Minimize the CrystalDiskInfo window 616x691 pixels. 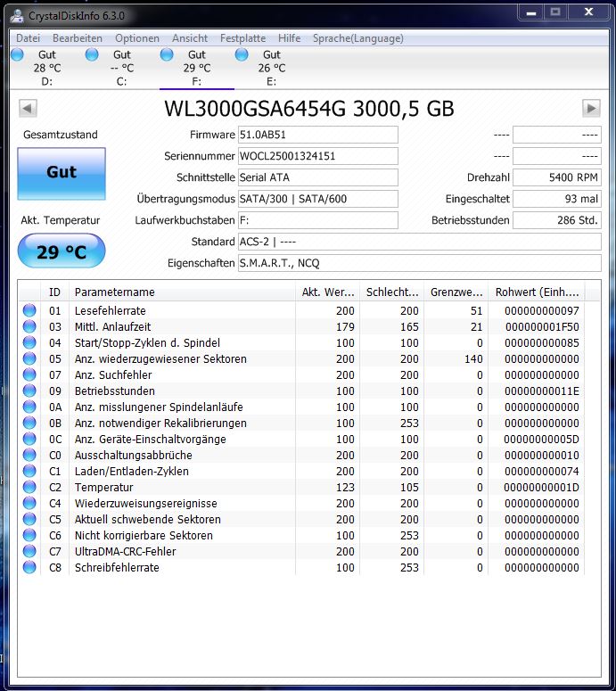pyautogui.click(x=531, y=12)
